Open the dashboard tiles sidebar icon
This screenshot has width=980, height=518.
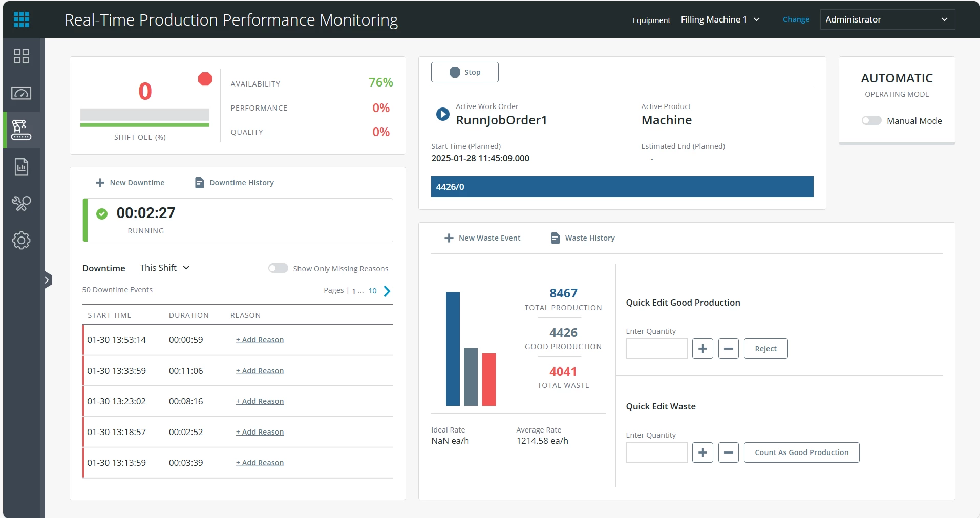[22, 56]
